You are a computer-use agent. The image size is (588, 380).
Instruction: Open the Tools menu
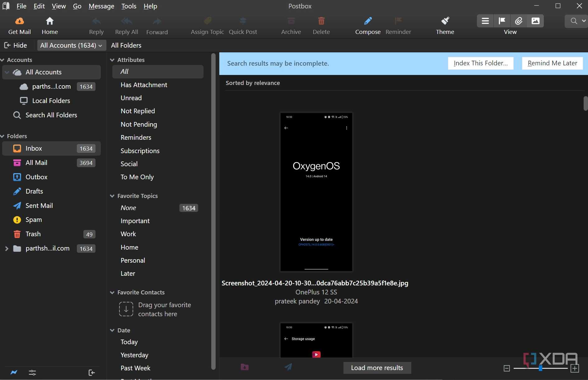[x=129, y=6]
